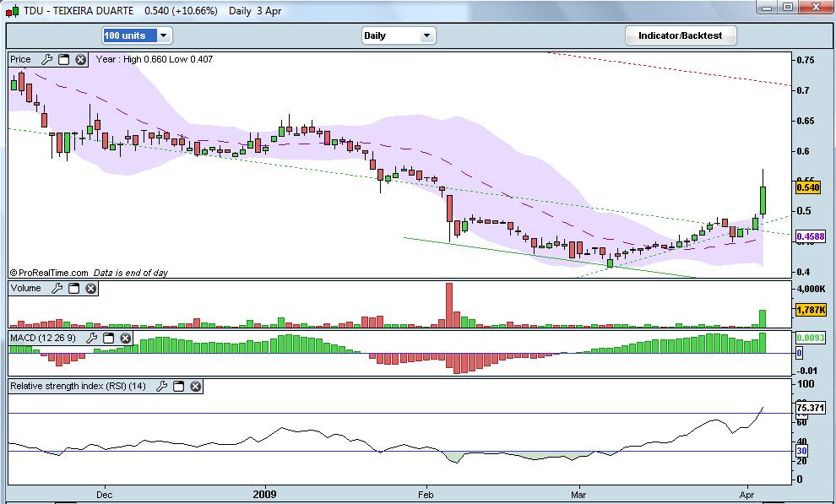Click the 2009 label on the time axis
836x504 pixels.
pyautogui.click(x=265, y=494)
